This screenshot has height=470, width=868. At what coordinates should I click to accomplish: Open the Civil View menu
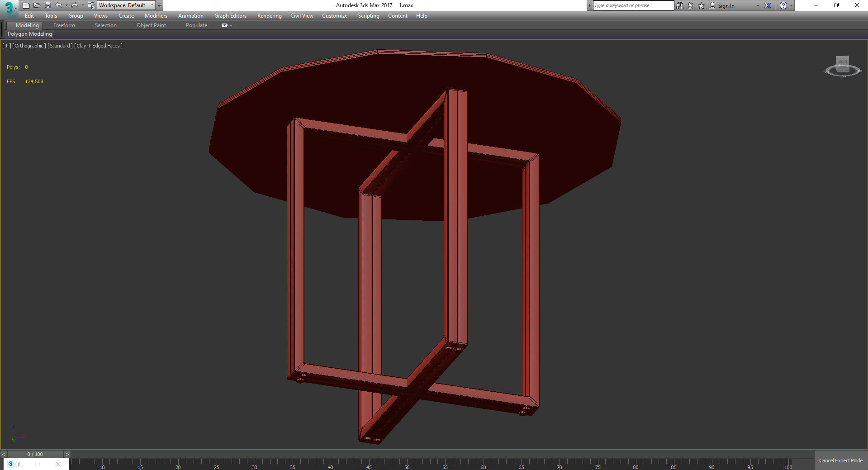(x=302, y=16)
